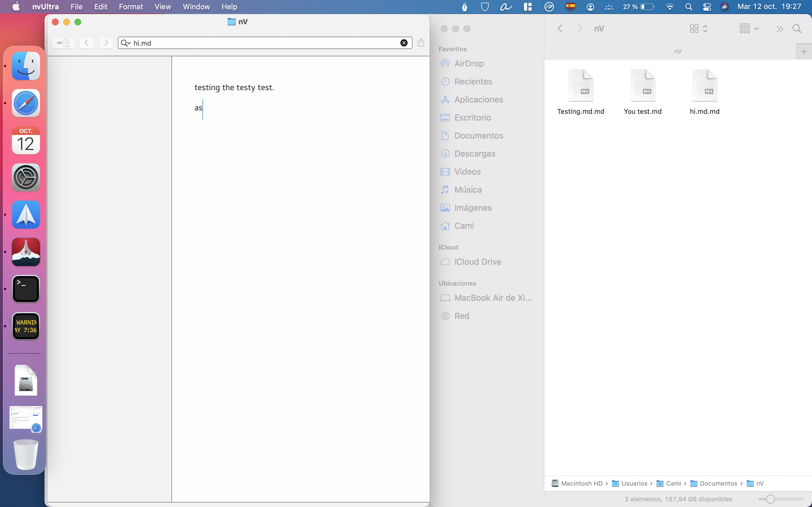Switch Finder view with icon view selector
The width and height of the screenshot is (812, 507).
coord(698,28)
